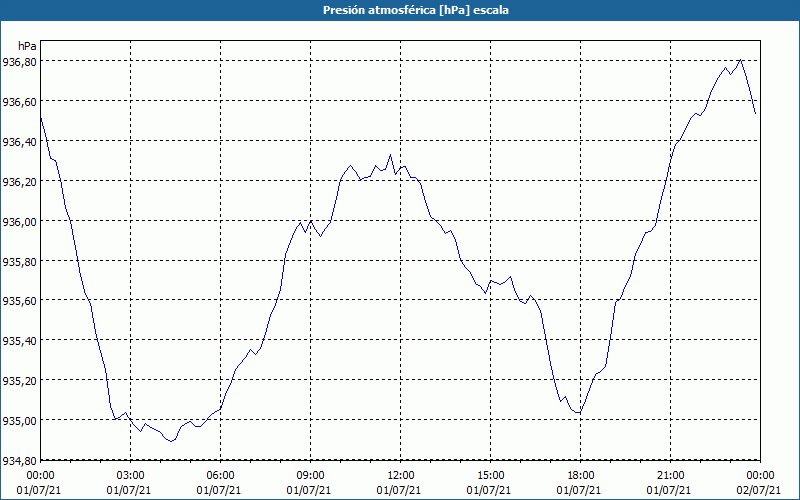
Task: Select the 936,80 y-axis value
Action: click(x=19, y=62)
